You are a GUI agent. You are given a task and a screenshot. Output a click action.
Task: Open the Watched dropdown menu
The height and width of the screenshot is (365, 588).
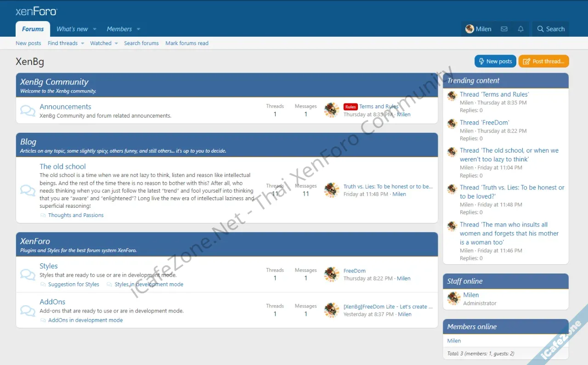point(116,43)
